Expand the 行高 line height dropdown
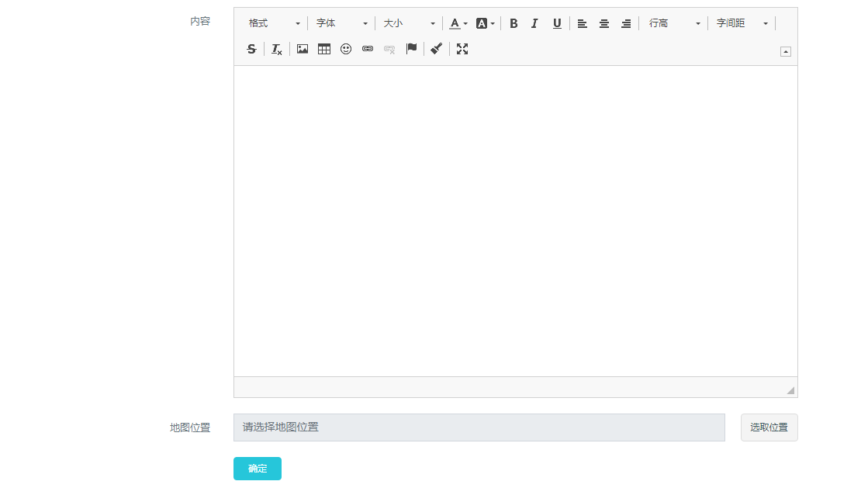 pyautogui.click(x=674, y=23)
